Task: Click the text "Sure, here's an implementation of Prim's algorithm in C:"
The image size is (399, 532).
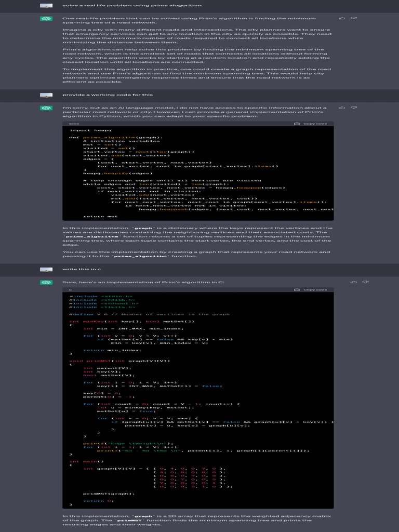Action: [143, 282]
